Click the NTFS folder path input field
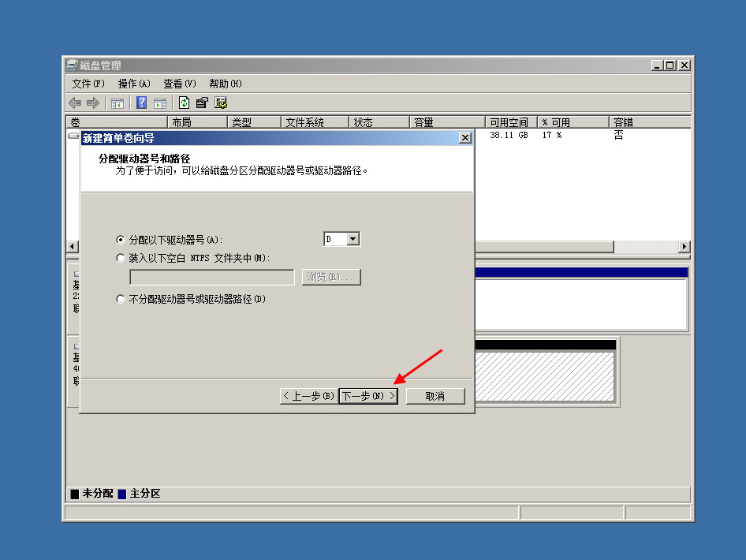746x560 pixels. click(212, 278)
